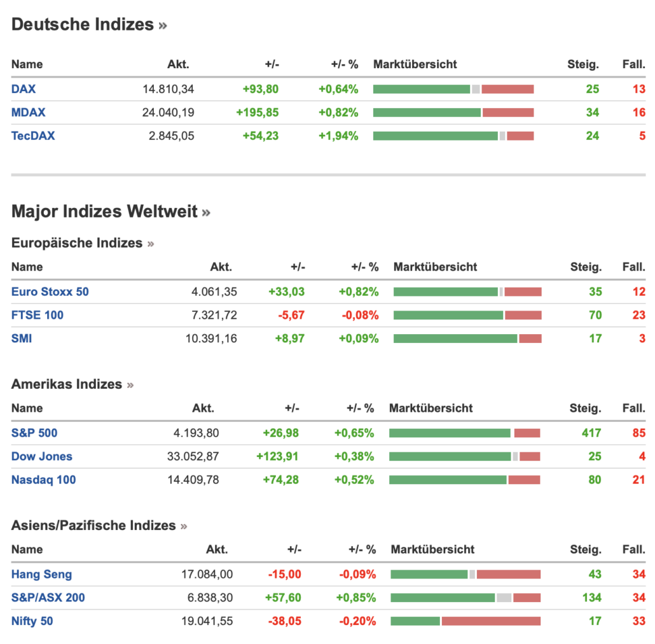The width and height of the screenshot is (655, 644).
Task: Open the Major Indizes Weltweit heading link
Action: coord(111,211)
